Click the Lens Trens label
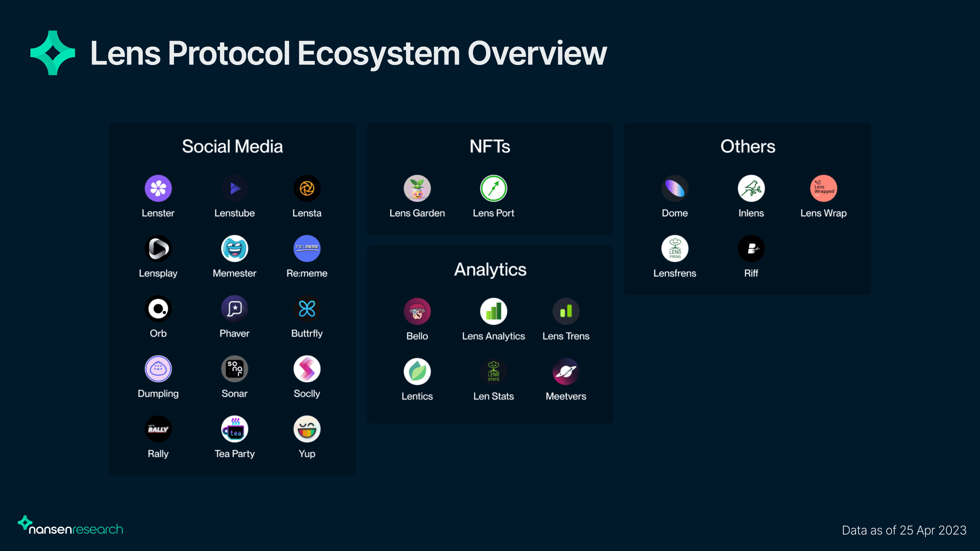Image resolution: width=980 pixels, height=551 pixels. 566,336
